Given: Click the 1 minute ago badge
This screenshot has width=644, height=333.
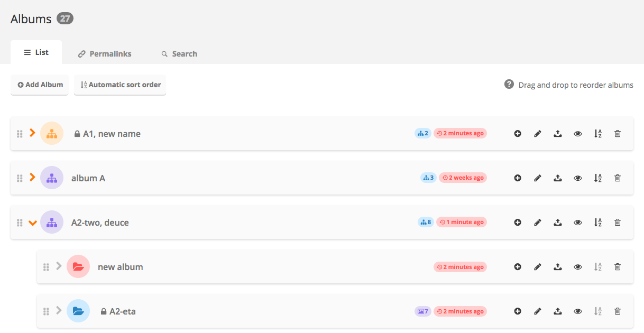Looking at the screenshot, I should click(x=462, y=222).
